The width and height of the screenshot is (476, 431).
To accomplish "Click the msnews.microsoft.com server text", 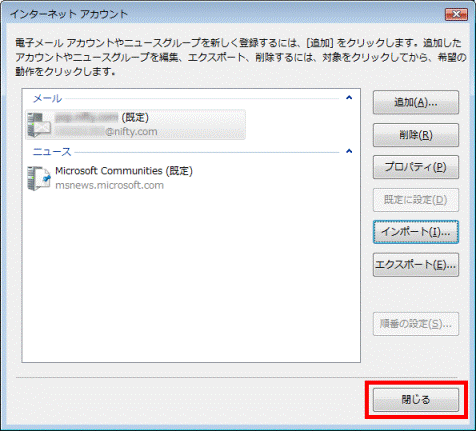I will click(109, 185).
